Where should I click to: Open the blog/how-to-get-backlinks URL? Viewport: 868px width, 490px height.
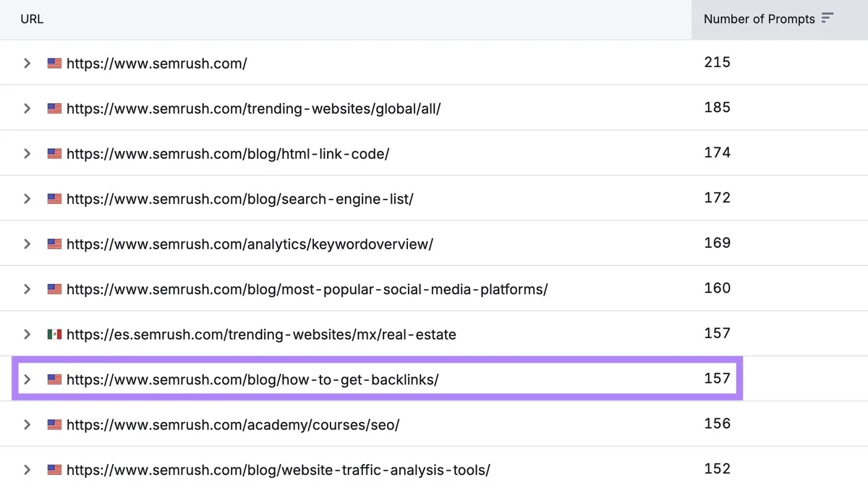point(252,379)
